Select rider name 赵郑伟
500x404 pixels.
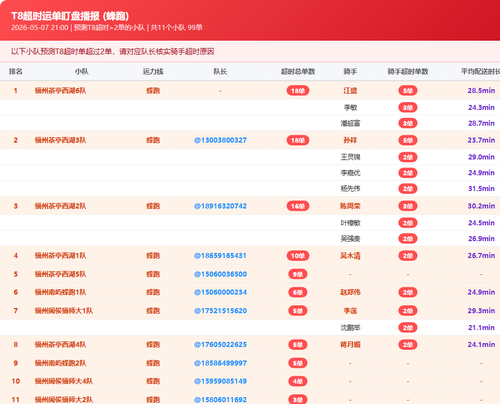(350, 292)
